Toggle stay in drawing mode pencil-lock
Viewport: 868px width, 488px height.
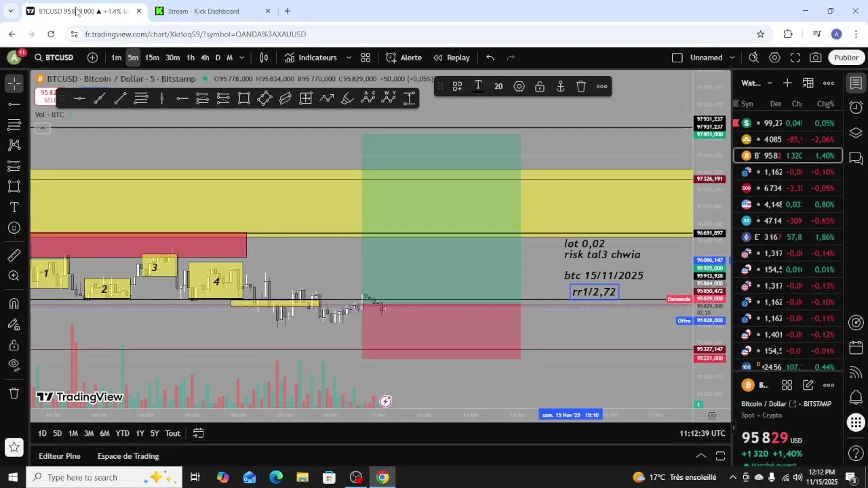(x=14, y=325)
